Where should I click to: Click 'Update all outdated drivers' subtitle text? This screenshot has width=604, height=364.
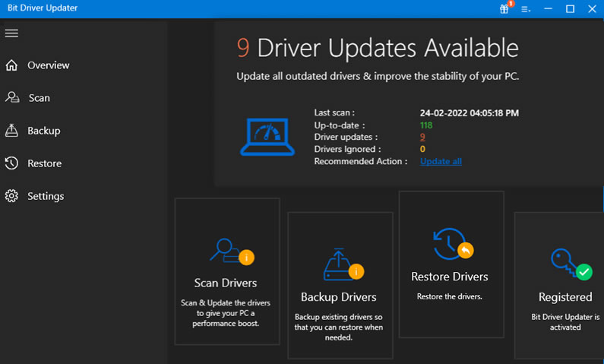point(378,76)
